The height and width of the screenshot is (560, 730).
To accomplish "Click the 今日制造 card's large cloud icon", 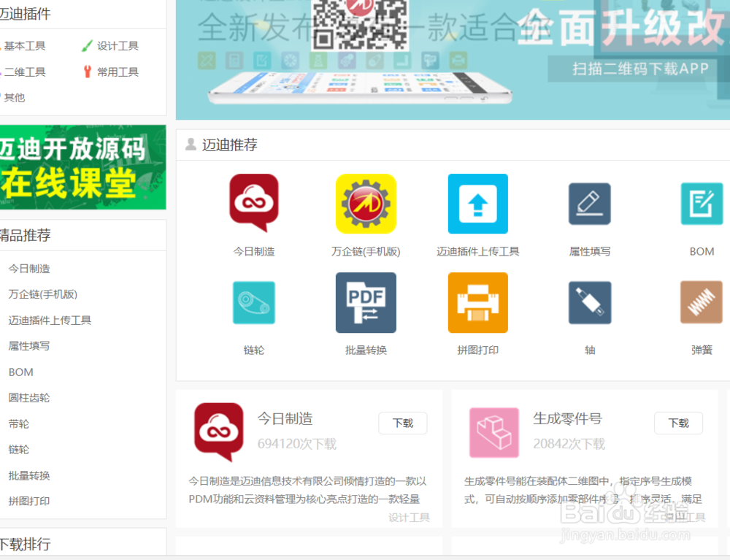I will [x=219, y=432].
